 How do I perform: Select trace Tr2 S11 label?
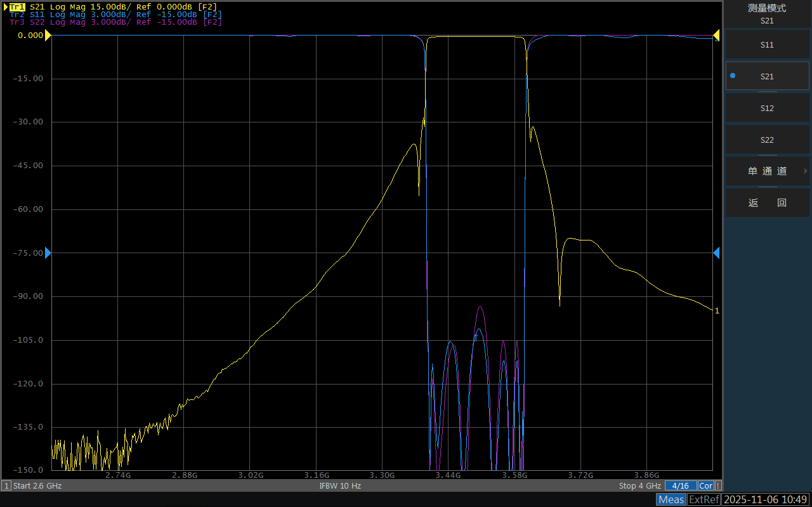(x=18, y=15)
